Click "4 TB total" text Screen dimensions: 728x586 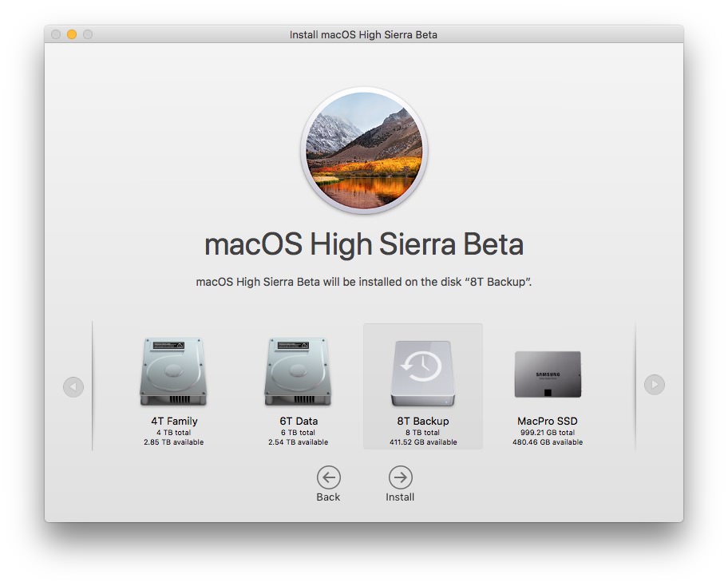point(174,432)
